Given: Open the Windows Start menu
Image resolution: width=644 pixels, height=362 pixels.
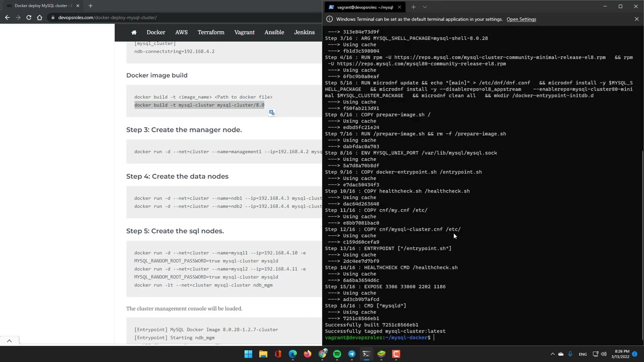Looking at the screenshot, I should 248,354.
